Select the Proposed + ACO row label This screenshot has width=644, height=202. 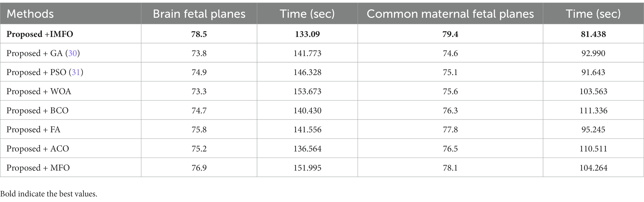38,149
